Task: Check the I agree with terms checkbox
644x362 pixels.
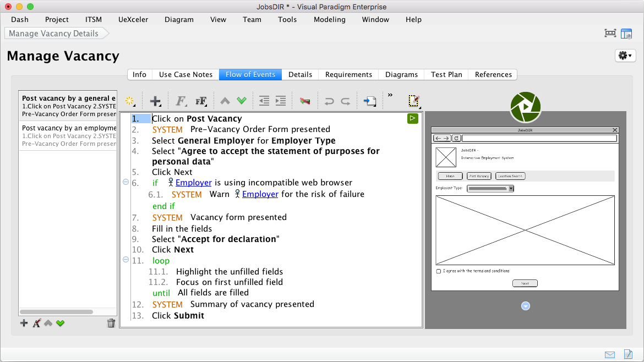Action: (x=439, y=270)
